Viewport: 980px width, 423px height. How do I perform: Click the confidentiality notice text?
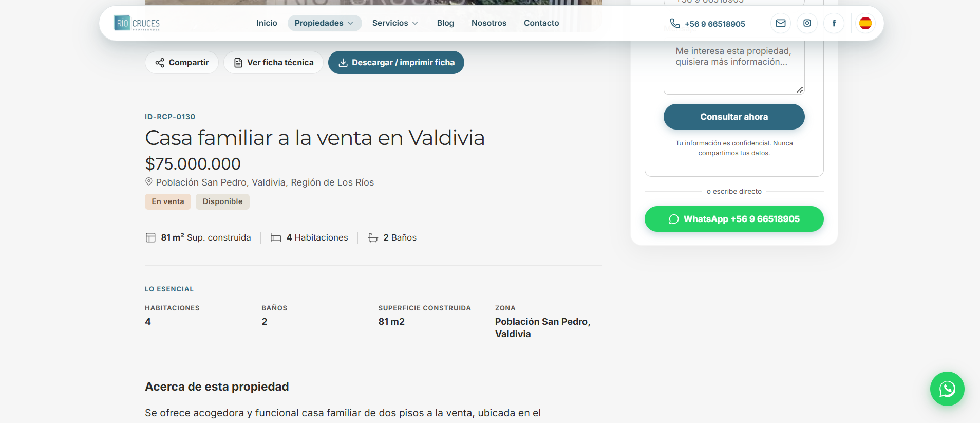click(734, 148)
